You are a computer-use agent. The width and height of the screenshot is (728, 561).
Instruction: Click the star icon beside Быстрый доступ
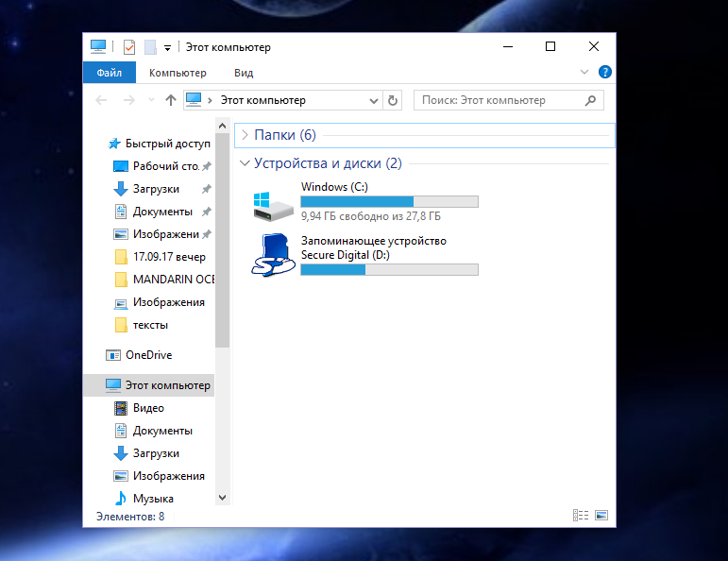(x=114, y=144)
